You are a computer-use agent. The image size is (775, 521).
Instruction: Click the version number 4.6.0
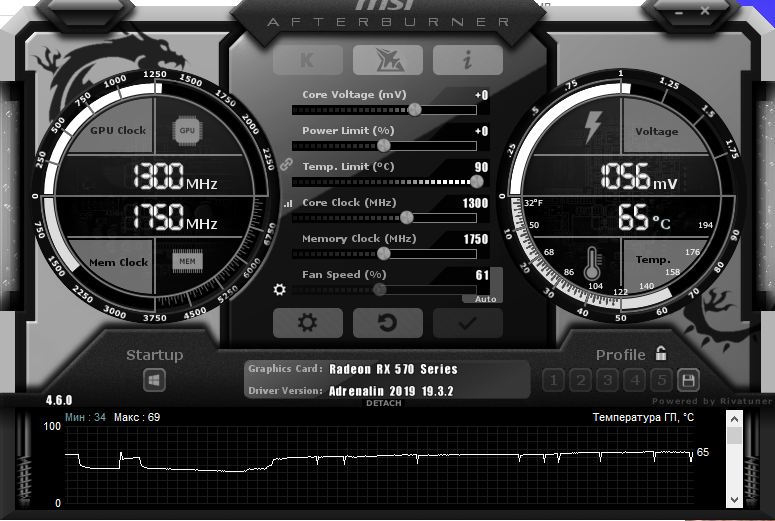[59, 400]
